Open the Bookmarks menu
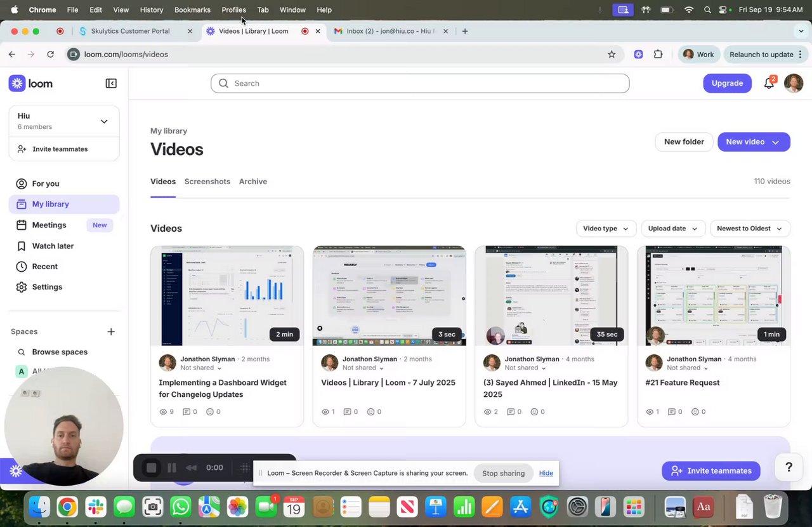Image resolution: width=812 pixels, height=527 pixels. click(192, 10)
